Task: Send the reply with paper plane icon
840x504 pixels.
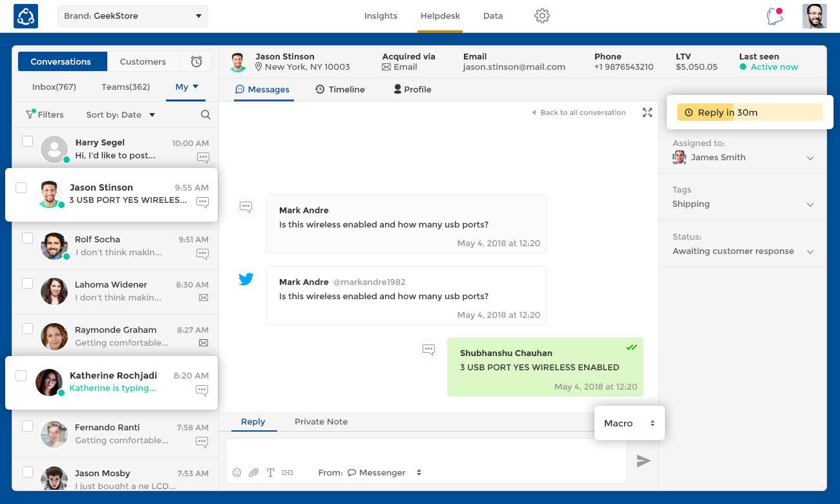Action: pos(644,461)
